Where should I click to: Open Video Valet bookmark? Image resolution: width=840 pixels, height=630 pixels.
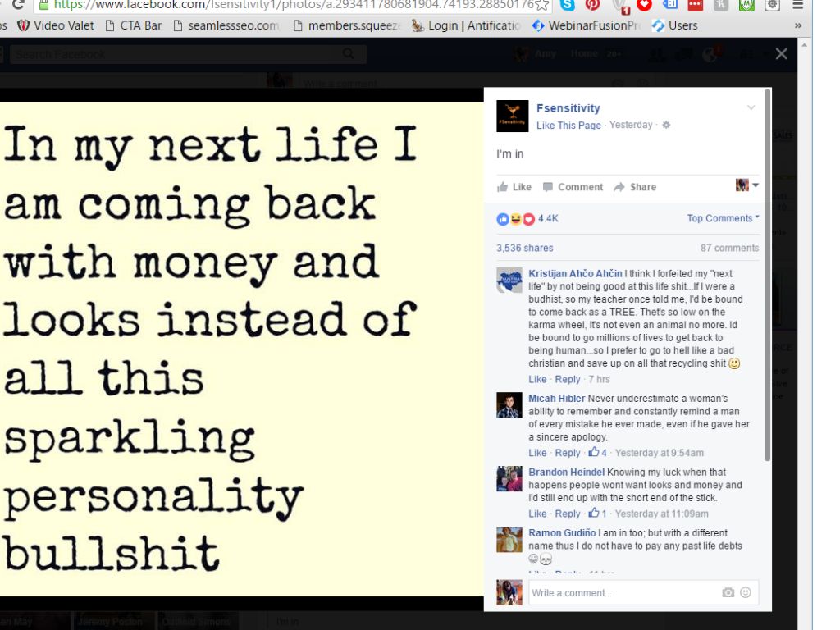56,25
